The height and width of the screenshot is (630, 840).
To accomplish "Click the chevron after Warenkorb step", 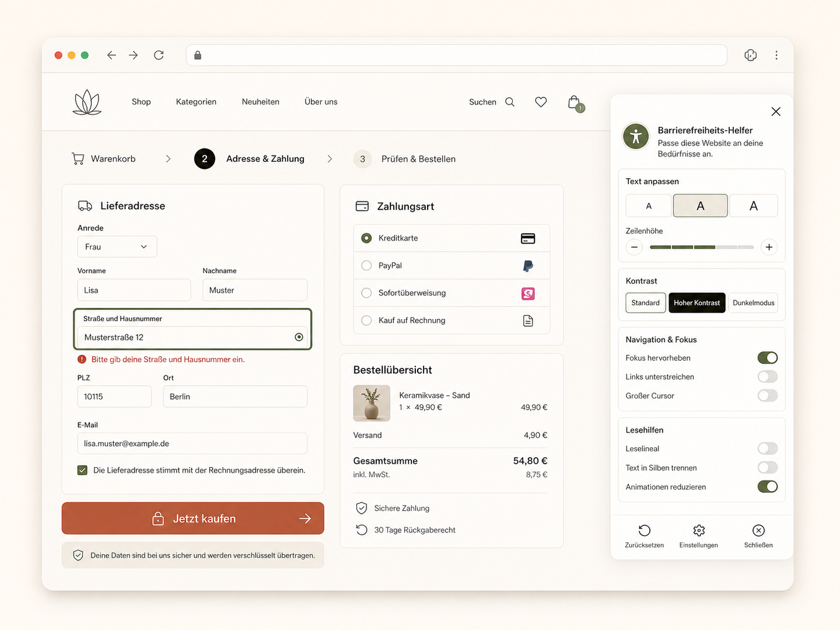I will click(x=168, y=158).
